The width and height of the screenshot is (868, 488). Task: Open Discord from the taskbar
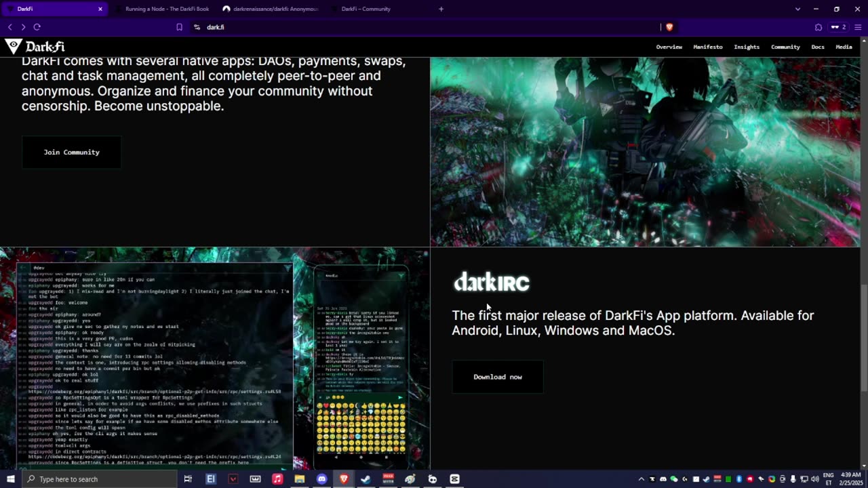[321, 479]
